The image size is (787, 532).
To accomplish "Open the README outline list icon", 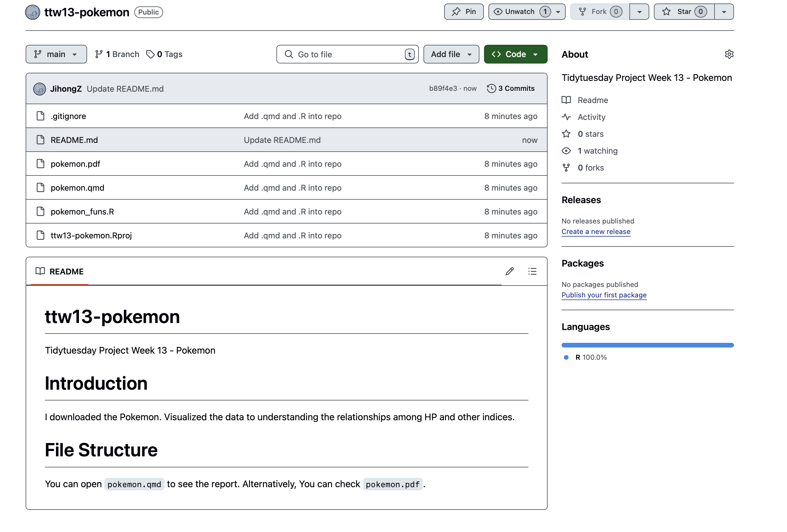I will point(532,272).
